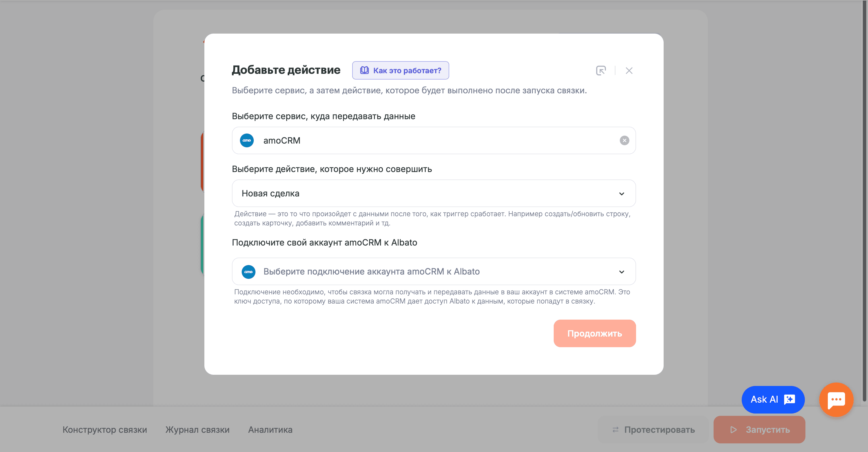Click the amoCRM service input field
The width and height of the screenshot is (868, 452).
pos(433,140)
